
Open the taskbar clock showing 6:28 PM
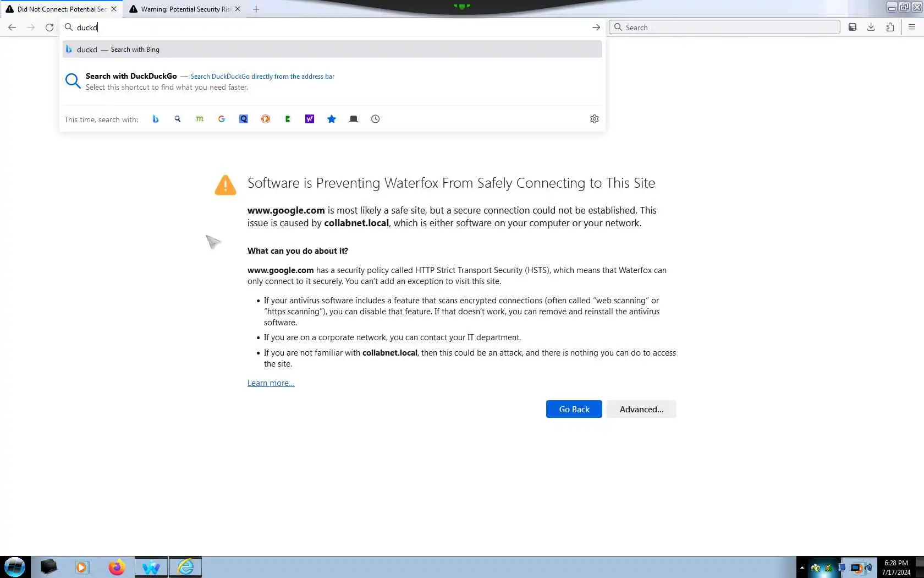[896, 568]
